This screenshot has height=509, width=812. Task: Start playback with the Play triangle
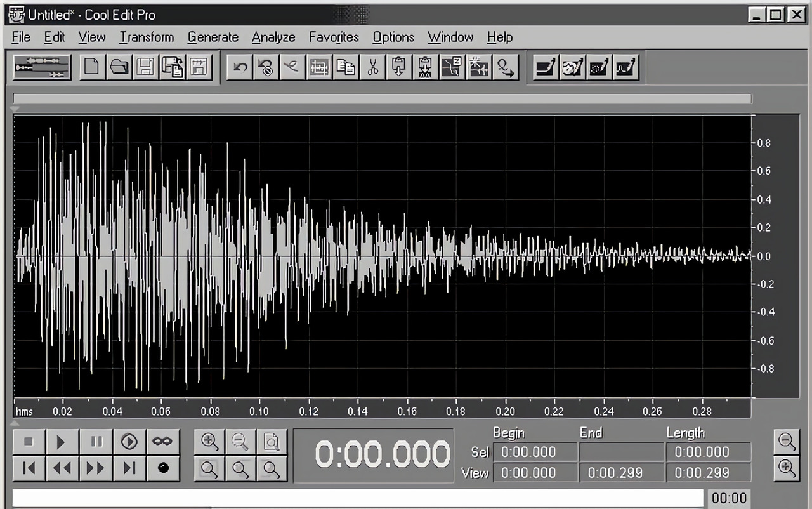coord(62,441)
